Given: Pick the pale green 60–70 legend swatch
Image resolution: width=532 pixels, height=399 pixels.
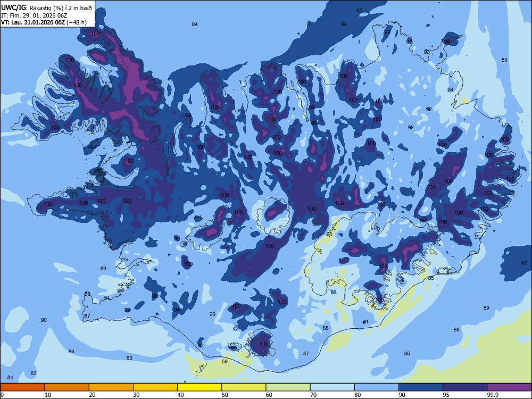Looking at the screenshot, I should (288, 387).
